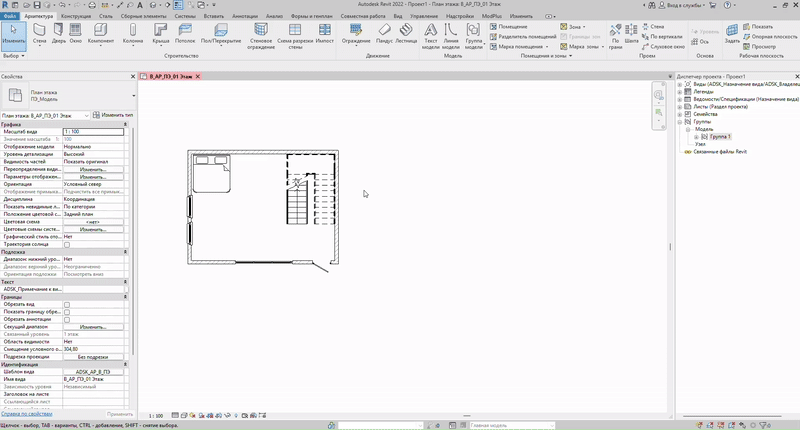Expand the Семейства node in project browser

point(681,114)
